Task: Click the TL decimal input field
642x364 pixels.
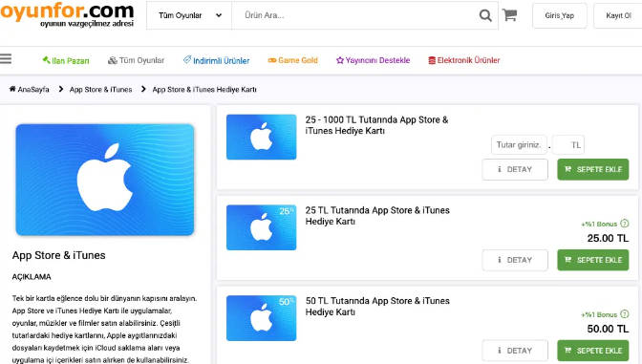Action: (x=567, y=145)
